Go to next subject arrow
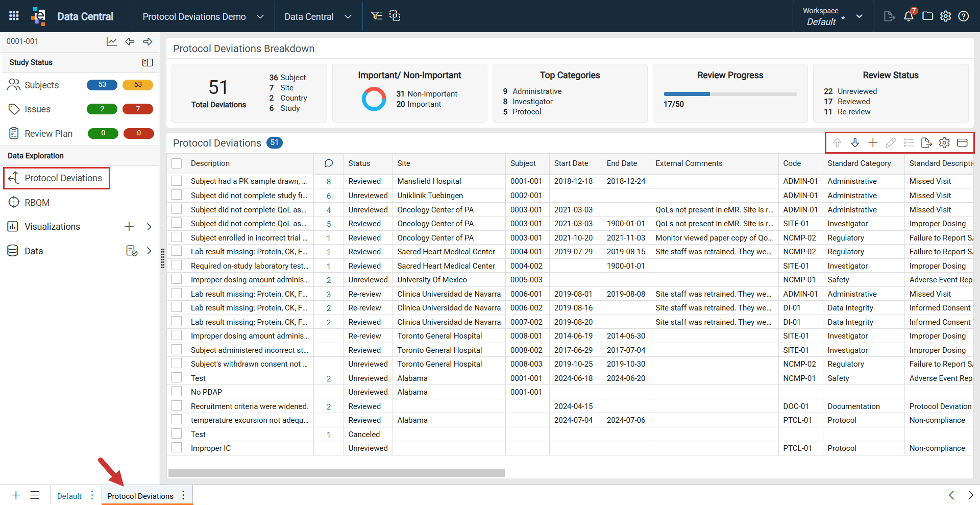 [148, 41]
